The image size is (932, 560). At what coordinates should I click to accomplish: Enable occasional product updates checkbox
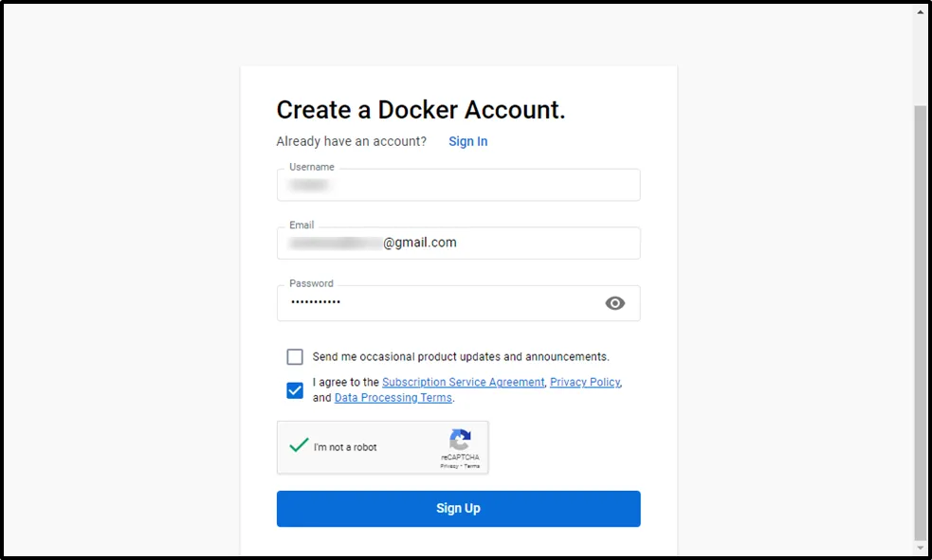(295, 357)
